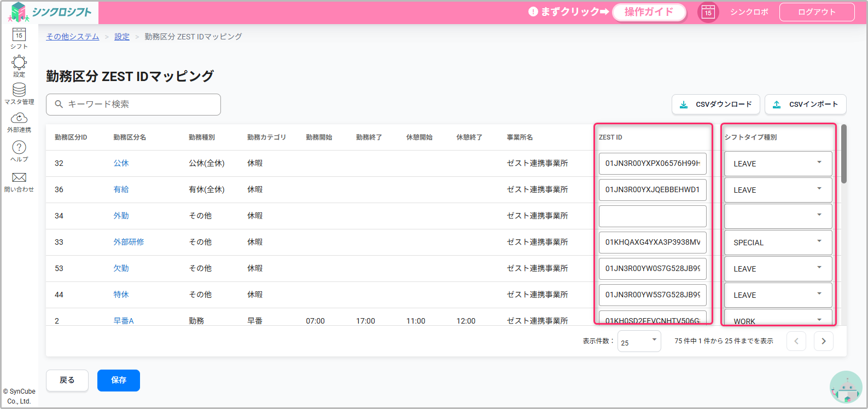
Task: Click the その他システム breadcrumb link
Action: 73,37
